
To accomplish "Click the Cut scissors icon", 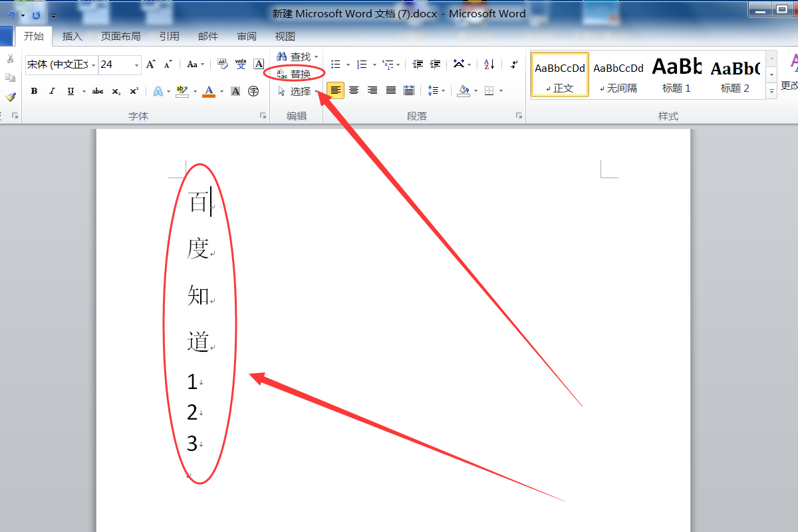I will click(10, 59).
